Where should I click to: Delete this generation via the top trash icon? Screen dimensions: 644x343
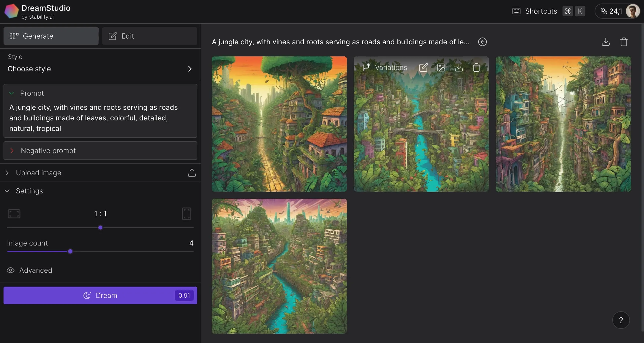pos(624,42)
